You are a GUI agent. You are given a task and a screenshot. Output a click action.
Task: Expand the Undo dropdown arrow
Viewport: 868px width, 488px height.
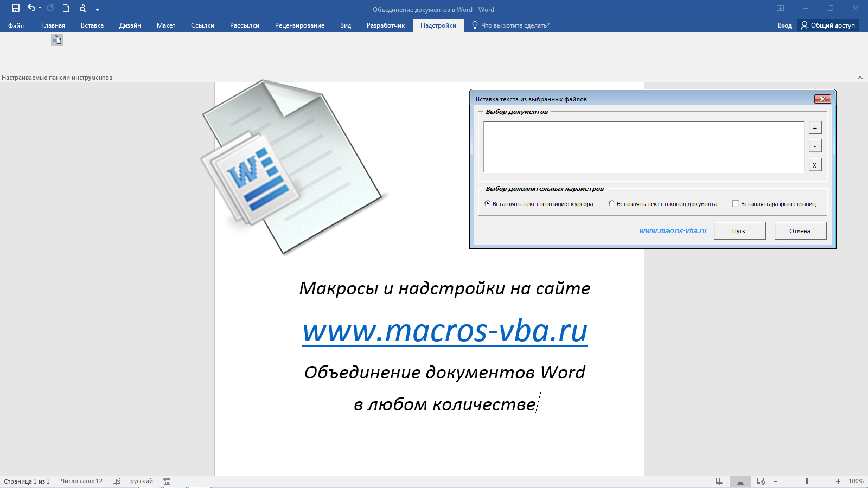40,8
